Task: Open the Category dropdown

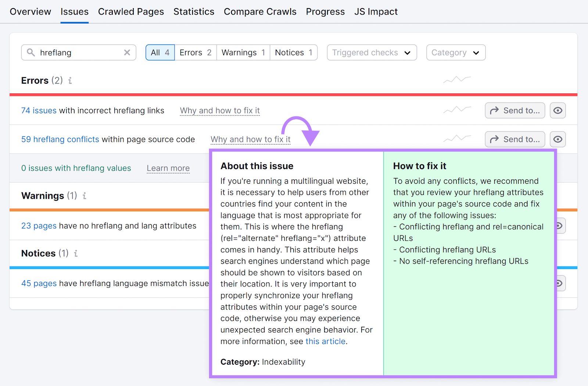Action: [456, 53]
